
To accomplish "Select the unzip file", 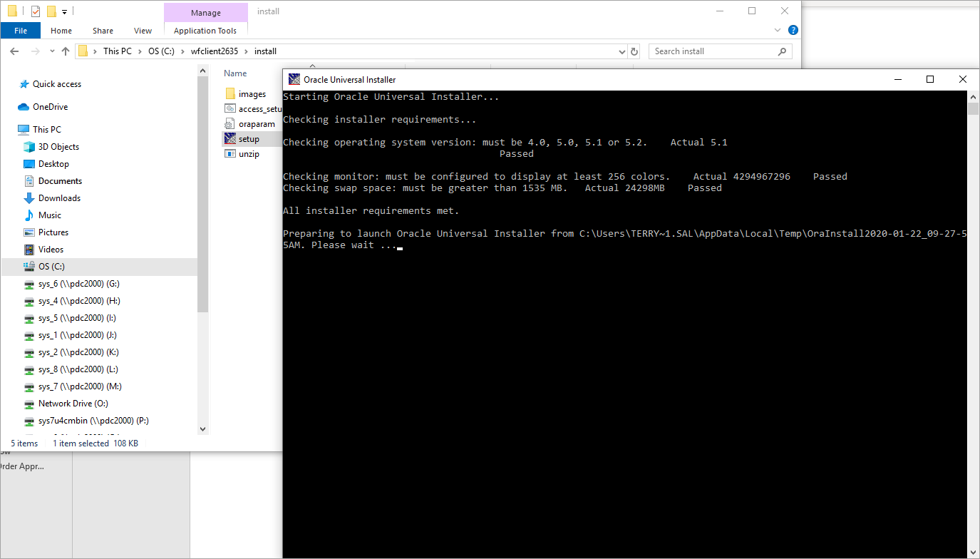I will point(248,154).
